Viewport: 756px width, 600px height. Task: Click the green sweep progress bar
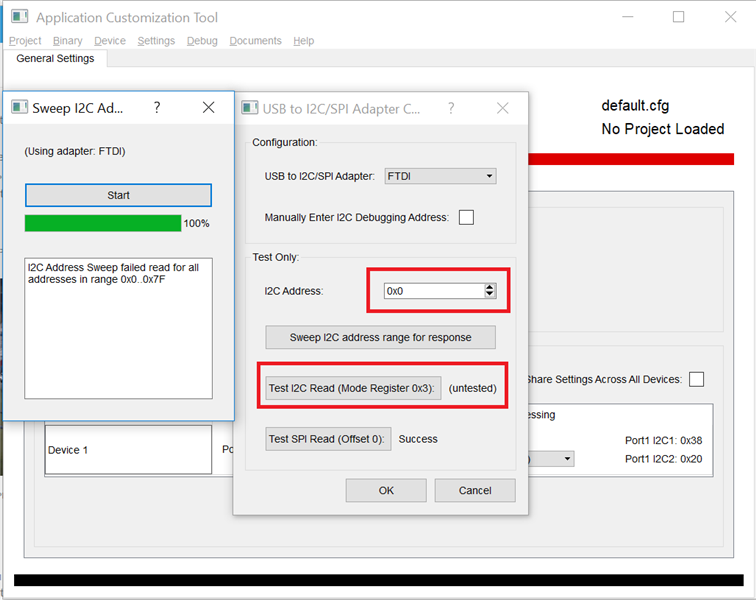point(103,223)
